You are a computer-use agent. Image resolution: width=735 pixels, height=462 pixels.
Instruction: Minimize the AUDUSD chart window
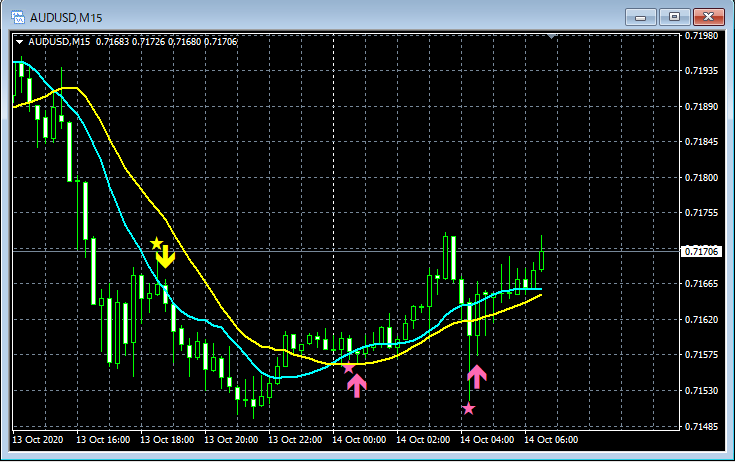tap(640, 17)
